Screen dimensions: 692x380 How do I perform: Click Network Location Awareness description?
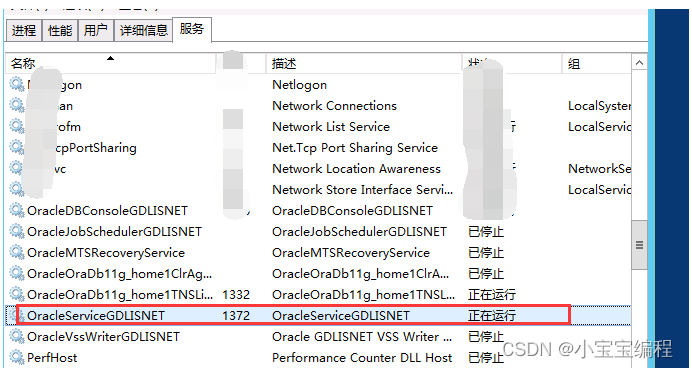[x=357, y=169]
